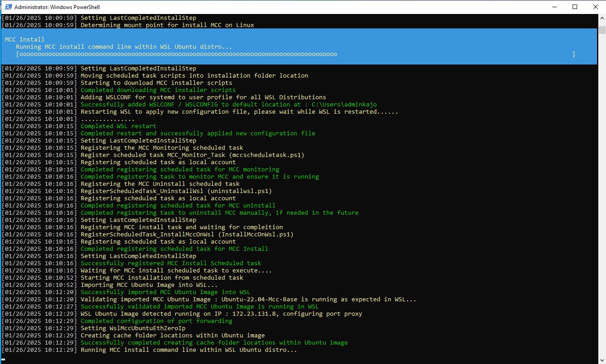Click the PowerShell icon in title bar
The height and width of the screenshot is (364, 606).
coord(8,7)
